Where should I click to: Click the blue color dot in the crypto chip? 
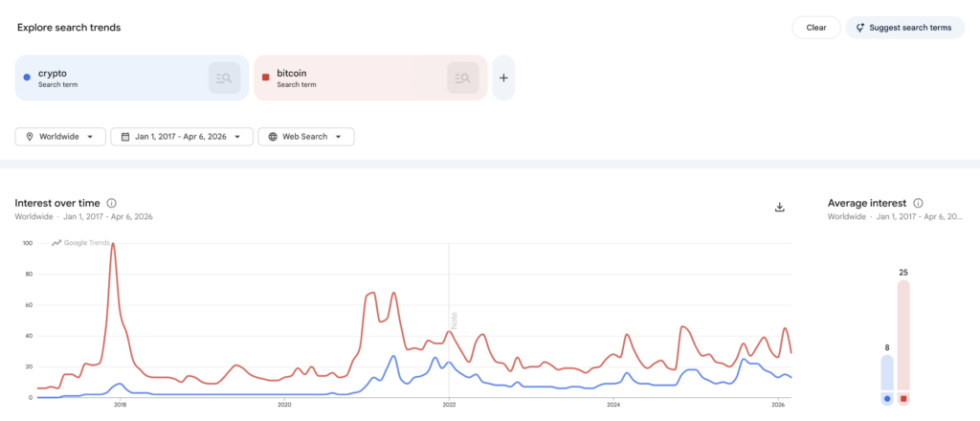tap(27, 77)
